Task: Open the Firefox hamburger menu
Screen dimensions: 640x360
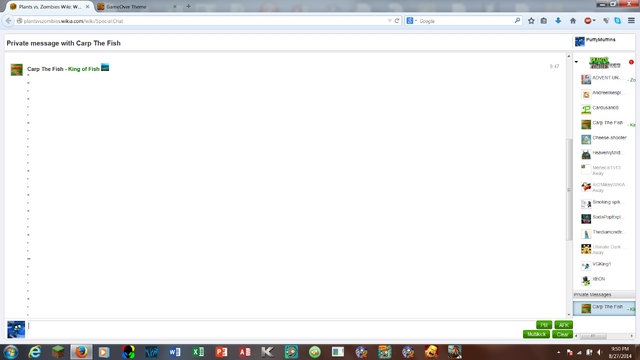Action: click(631, 21)
